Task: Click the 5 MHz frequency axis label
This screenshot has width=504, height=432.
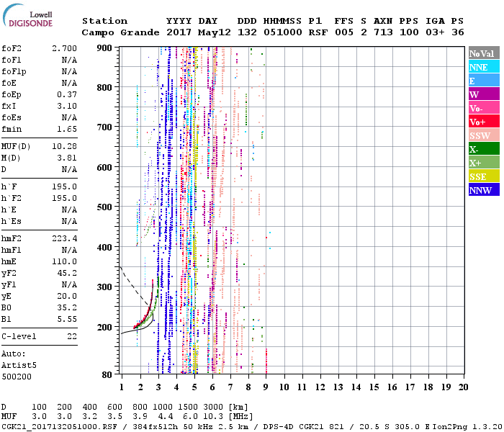Action: pos(194,387)
